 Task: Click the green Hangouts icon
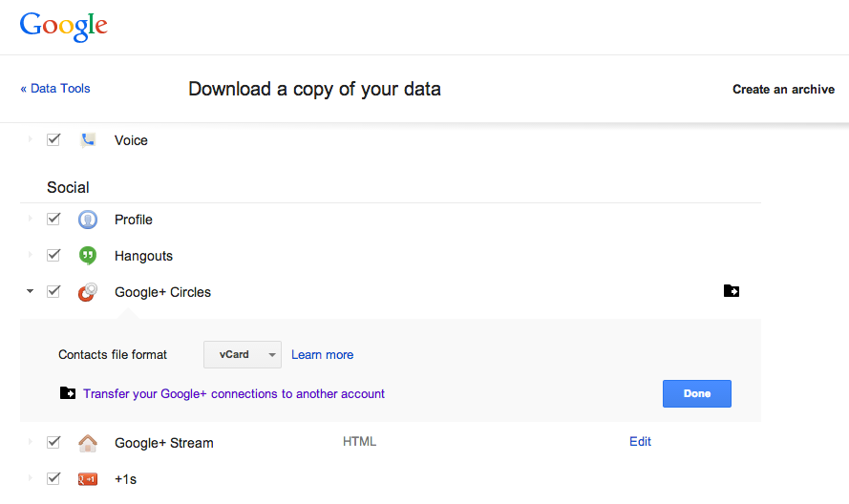[88, 256]
